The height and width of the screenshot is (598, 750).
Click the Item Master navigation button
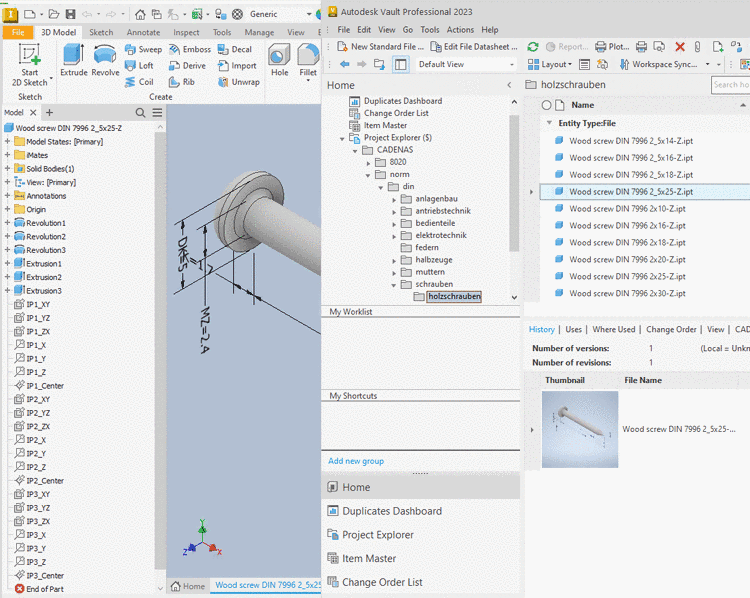[x=368, y=559]
